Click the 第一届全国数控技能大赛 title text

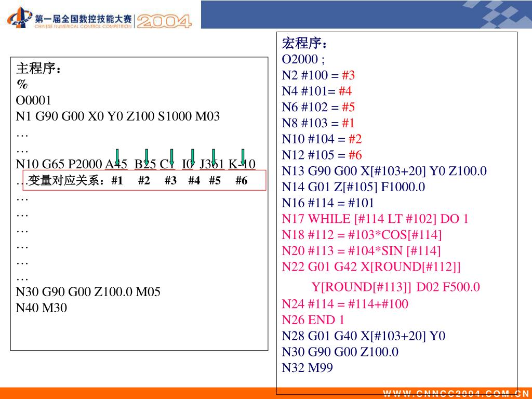tap(83, 18)
